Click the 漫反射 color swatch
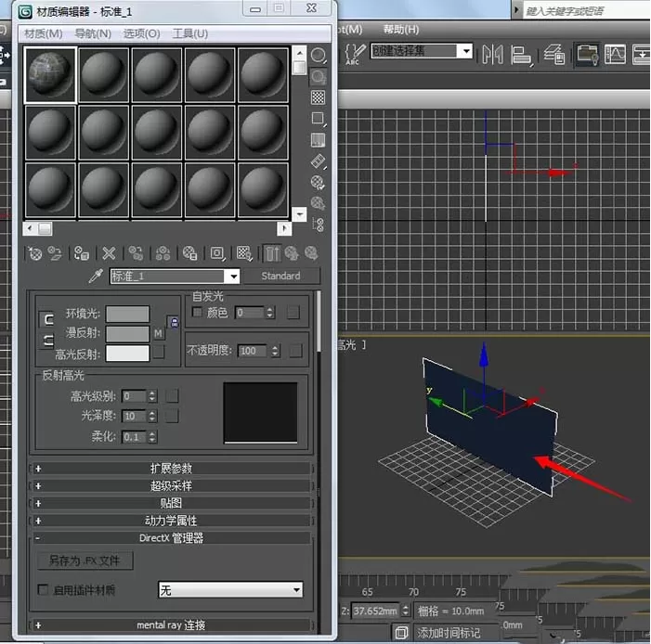 coord(127,334)
